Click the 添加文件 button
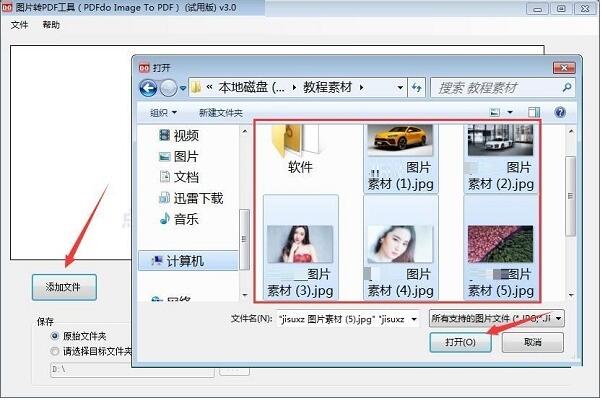Screen dimensions: 601x400 (x=64, y=288)
